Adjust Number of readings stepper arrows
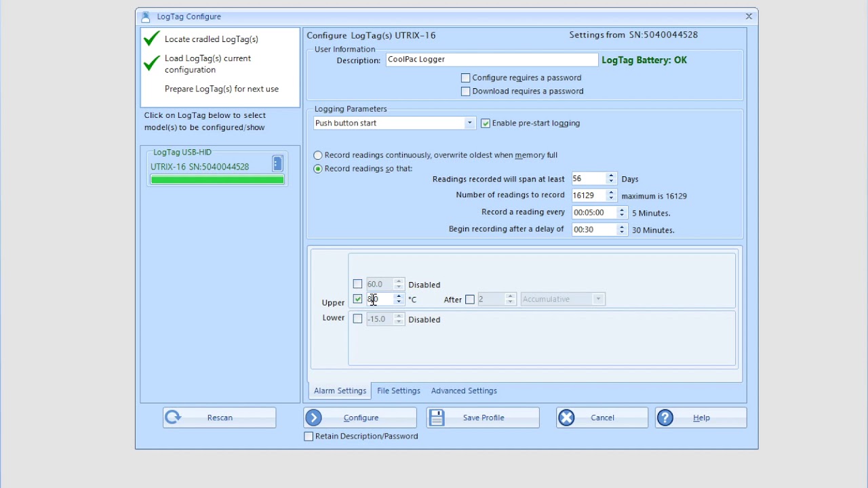 coord(611,195)
